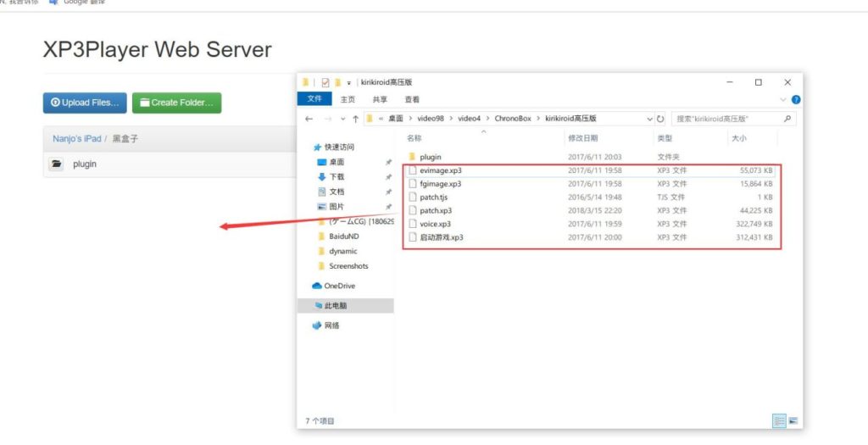Click the Explorer help question mark icon
The height and width of the screenshot is (445, 868).
795,99
